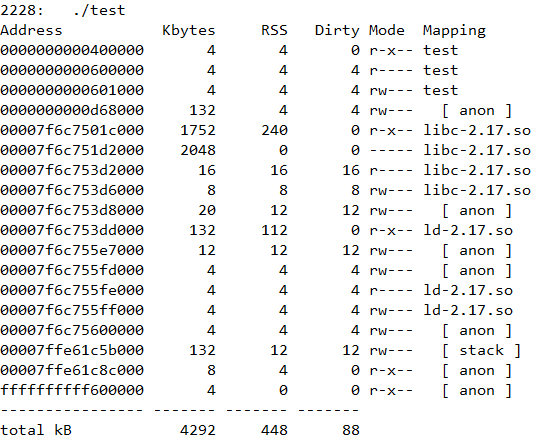Click the process header "2228: ./test"

63,10
